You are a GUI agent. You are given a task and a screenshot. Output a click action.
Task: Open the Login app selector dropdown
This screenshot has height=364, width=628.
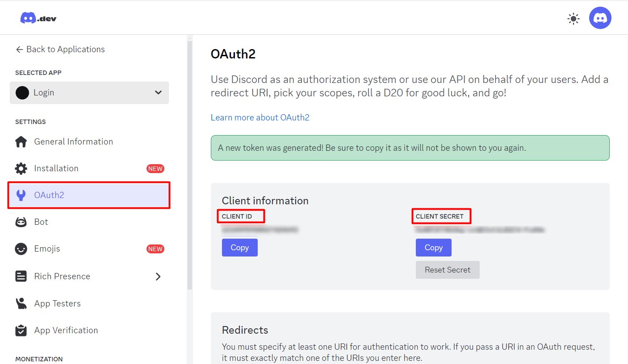point(89,92)
